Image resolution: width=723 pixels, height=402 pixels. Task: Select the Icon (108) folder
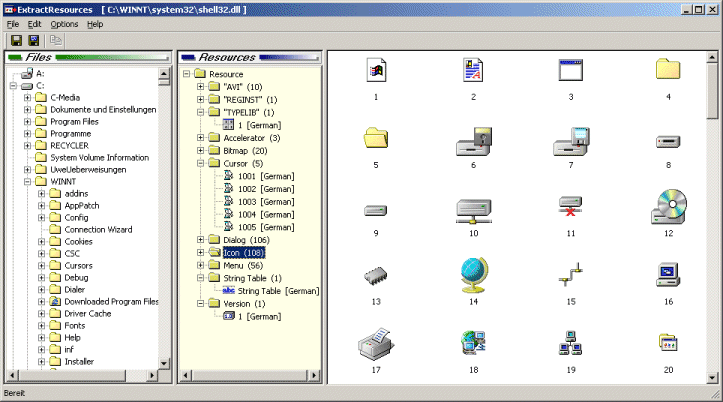tap(244, 253)
